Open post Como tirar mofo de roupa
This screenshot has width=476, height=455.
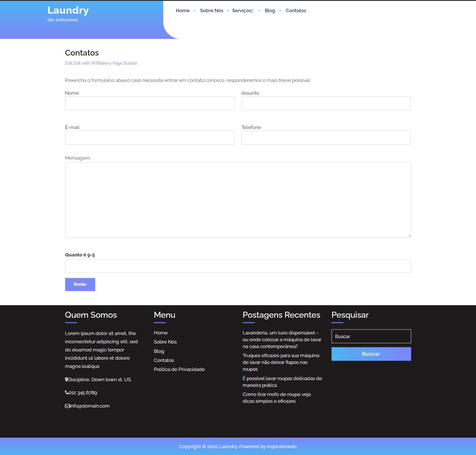point(276,398)
